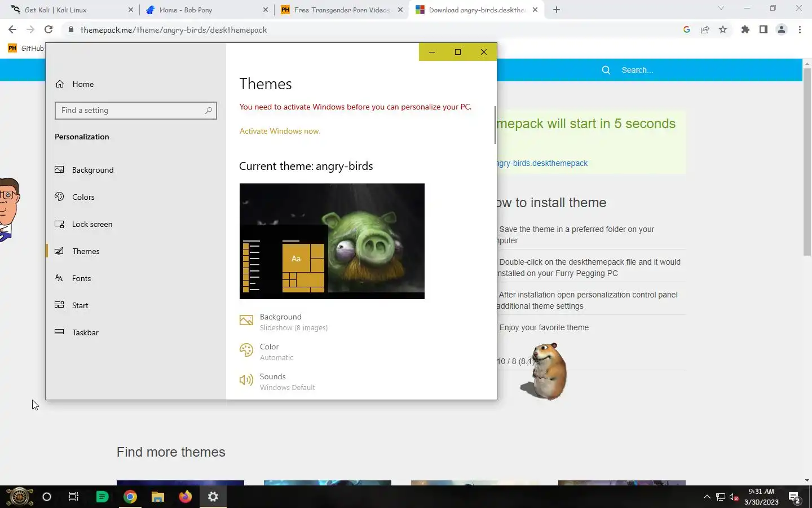The image size is (812, 508).
Task: Close the Home - Bob Pony tab
Action: pos(266,10)
